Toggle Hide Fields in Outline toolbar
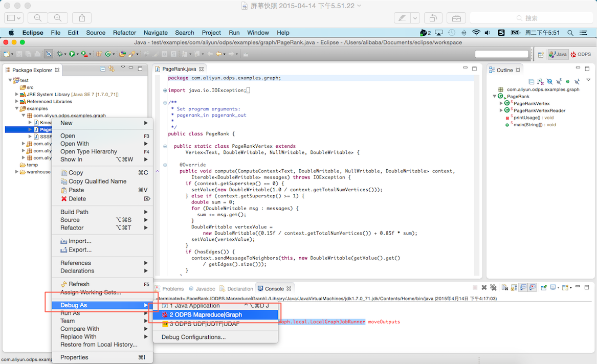Image resolution: width=597 pixels, height=364 pixels. (x=549, y=82)
